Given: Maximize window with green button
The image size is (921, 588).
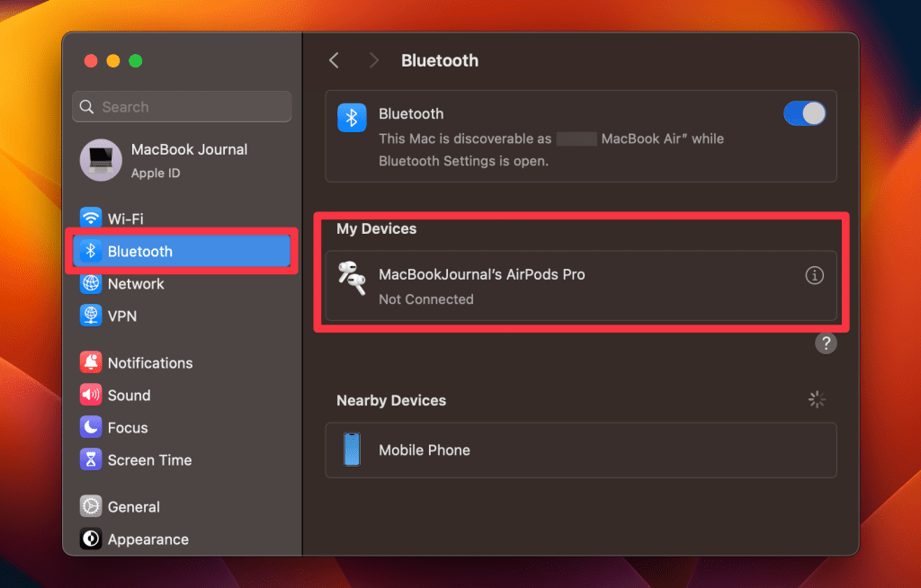Looking at the screenshot, I should tap(135, 60).
